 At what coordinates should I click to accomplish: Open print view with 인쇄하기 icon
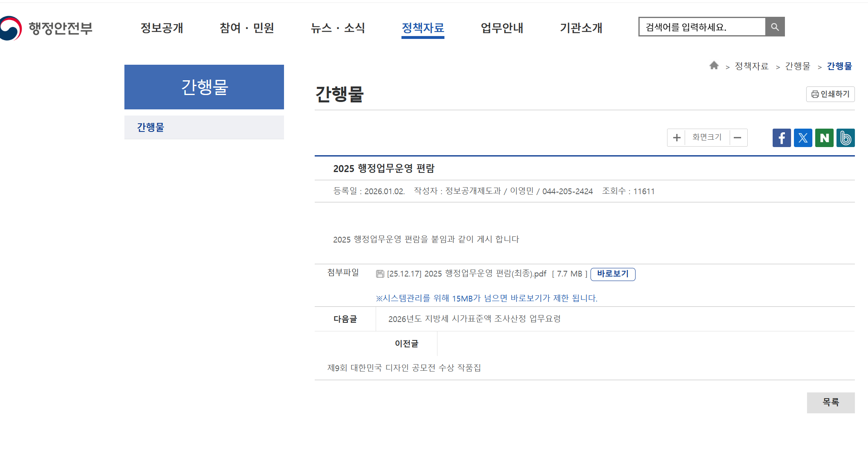pos(830,94)
